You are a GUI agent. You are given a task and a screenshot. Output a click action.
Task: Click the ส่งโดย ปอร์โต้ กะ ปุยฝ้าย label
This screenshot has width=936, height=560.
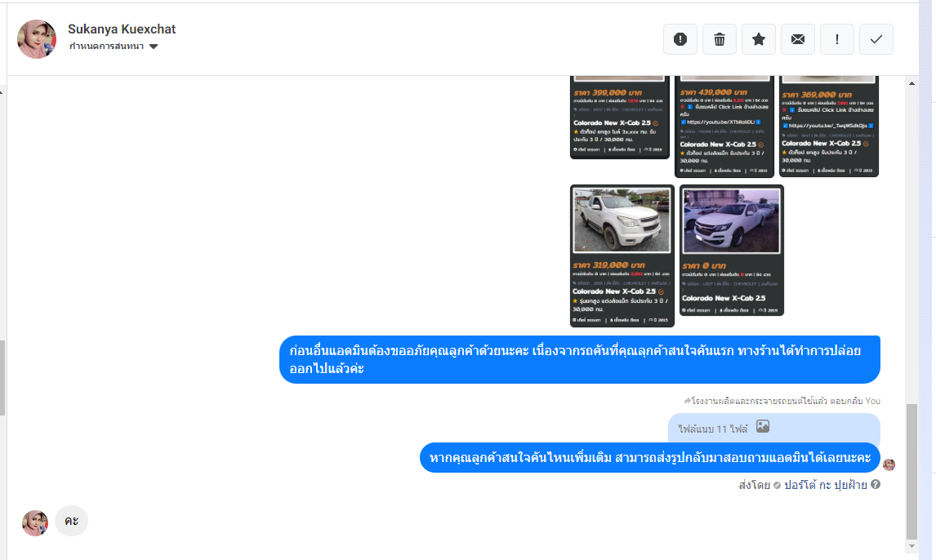803,485
